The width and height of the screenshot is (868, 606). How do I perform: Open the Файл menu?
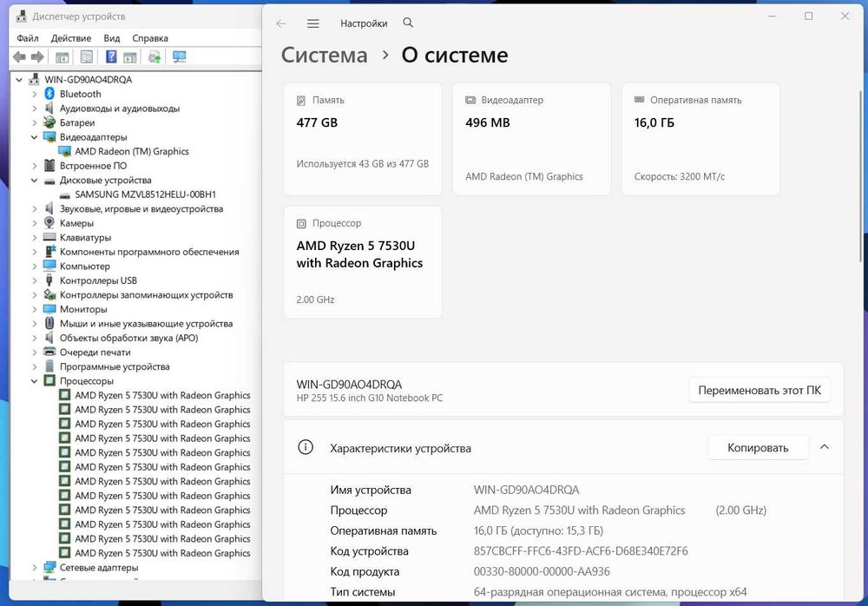tap(28, 38)
